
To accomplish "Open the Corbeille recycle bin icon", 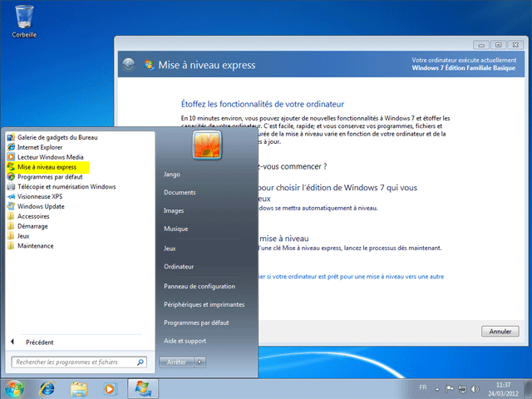I will click(x=23, y=18).
